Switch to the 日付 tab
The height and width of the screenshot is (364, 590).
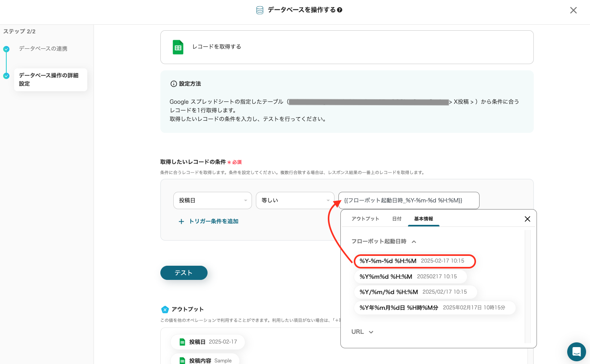pos(397,219)
